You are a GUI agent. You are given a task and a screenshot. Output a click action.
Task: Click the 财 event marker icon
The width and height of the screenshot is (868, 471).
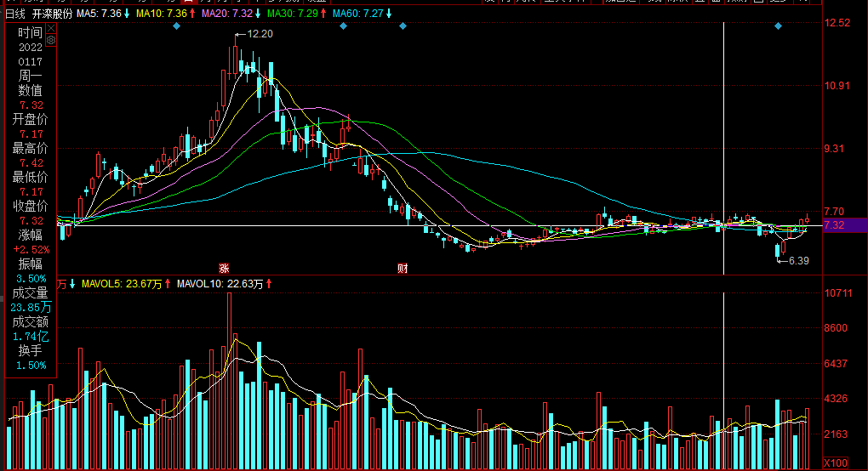(x=403, y=268)
